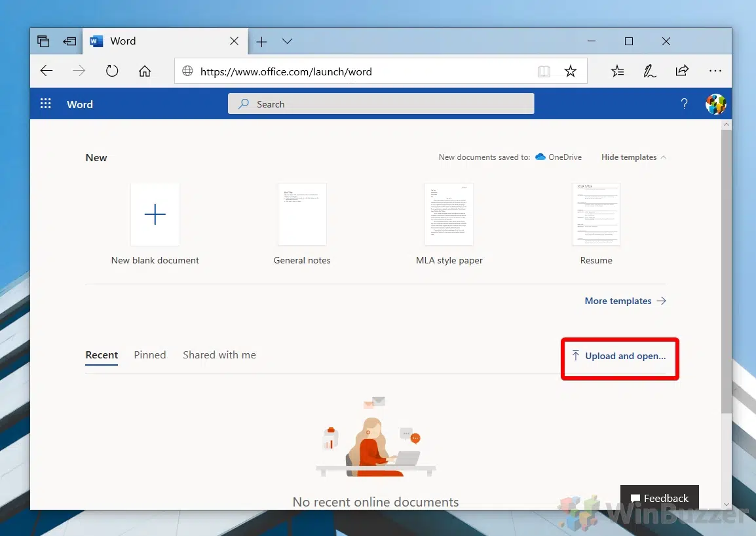Maximize the browser window
The height and width of the screenshot is (536, 756).
pos(629,41)
